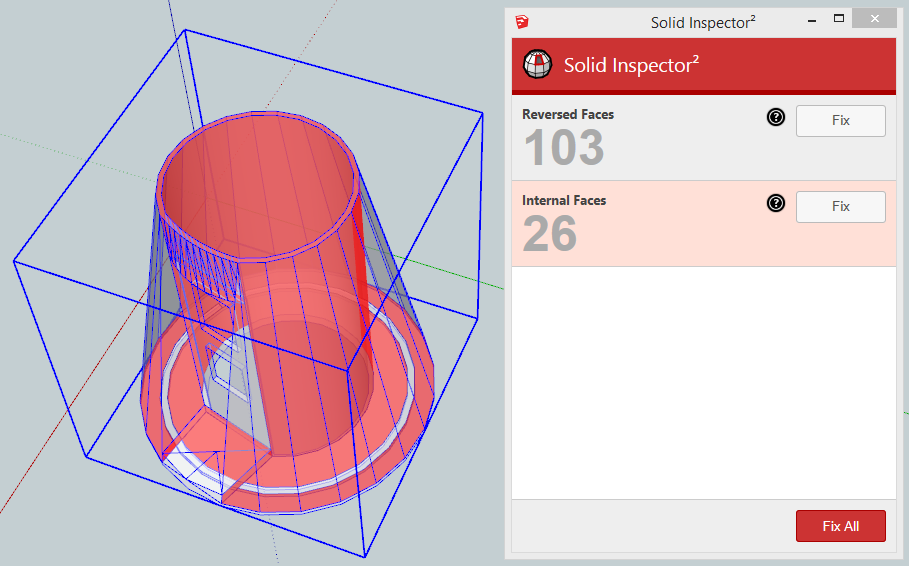Image resolution: width=909 pixels, height=566 pixels.
Task: Click the Solid Inspector globe icon
Action: pyautogui.click(x=538, y=65)
